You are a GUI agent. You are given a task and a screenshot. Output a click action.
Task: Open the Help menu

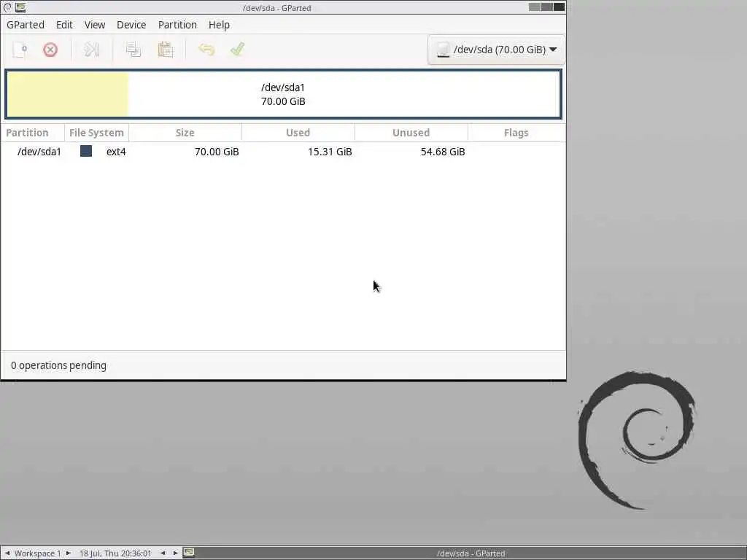pos(219,25)
